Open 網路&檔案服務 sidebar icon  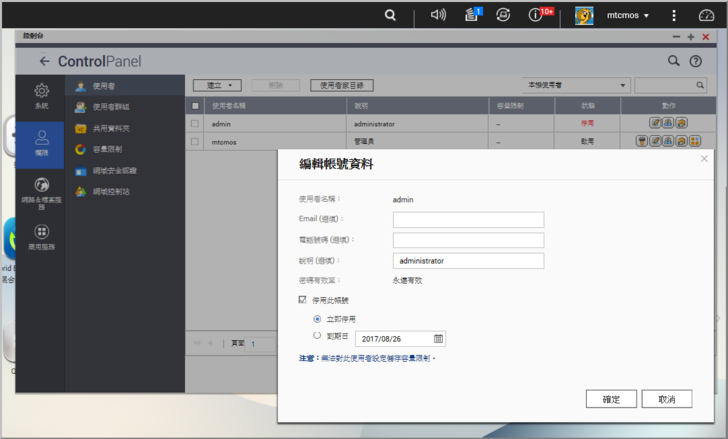(x=41, y=190)
